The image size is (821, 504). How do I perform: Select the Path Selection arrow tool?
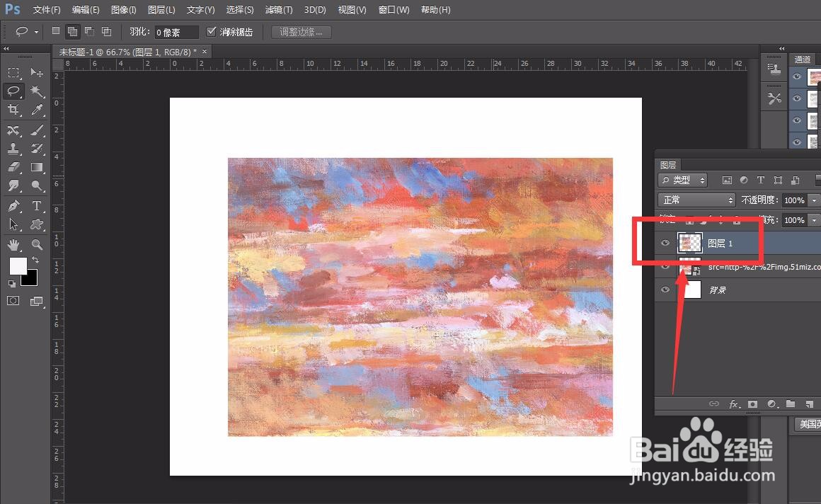pyautogui.click(x=13, y=224)
